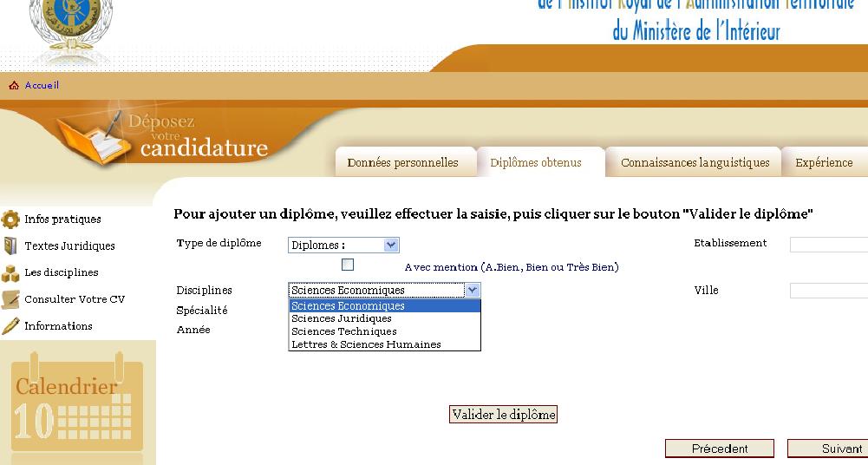This screenshot has width=868, height=465.
Task: Click the Consulter Votre CV icon
Action: 10,299
